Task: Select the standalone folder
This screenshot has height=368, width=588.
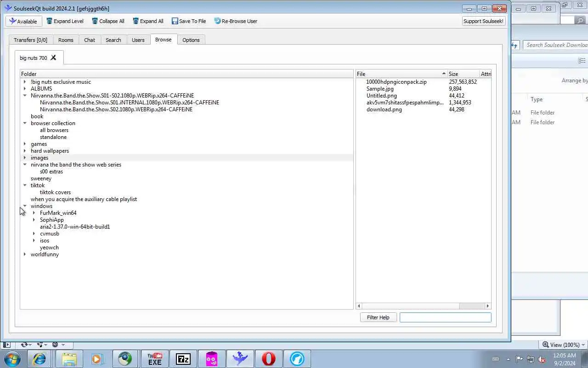Action: 53,137
